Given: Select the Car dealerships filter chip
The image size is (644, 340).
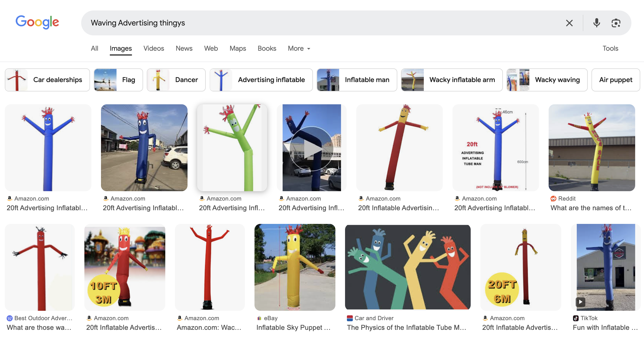Looking at the screenshot, I should coord(47,80).
